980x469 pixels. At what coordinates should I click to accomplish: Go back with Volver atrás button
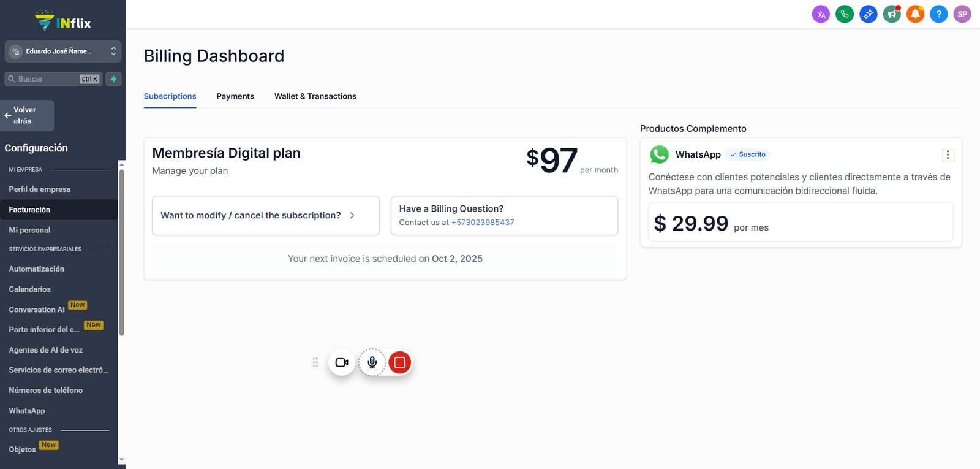pos(27,115)
